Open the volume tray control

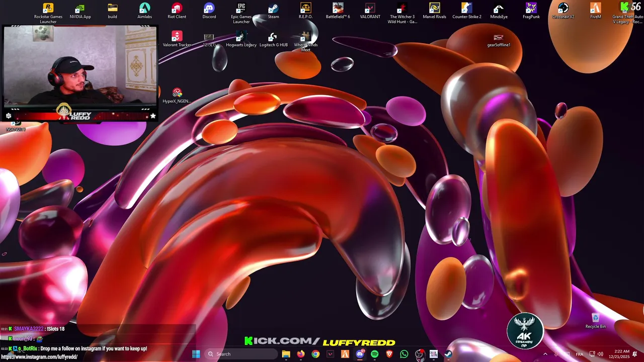click(x=600, y=354)
